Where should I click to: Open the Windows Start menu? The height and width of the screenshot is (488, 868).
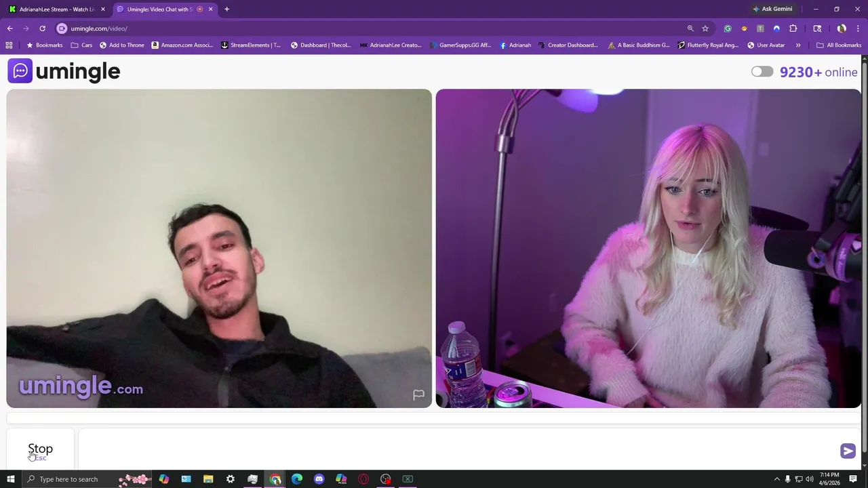click(x=10, y=479)
